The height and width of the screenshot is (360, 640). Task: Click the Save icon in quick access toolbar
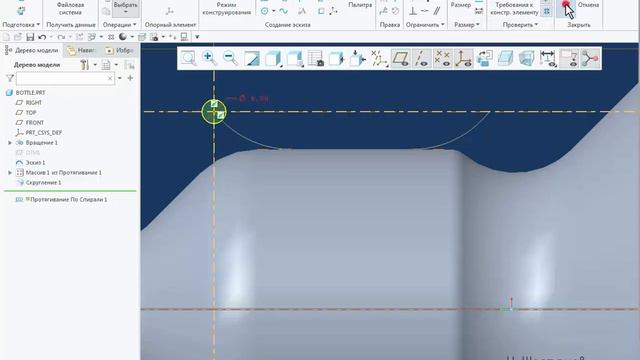(30, 37)
